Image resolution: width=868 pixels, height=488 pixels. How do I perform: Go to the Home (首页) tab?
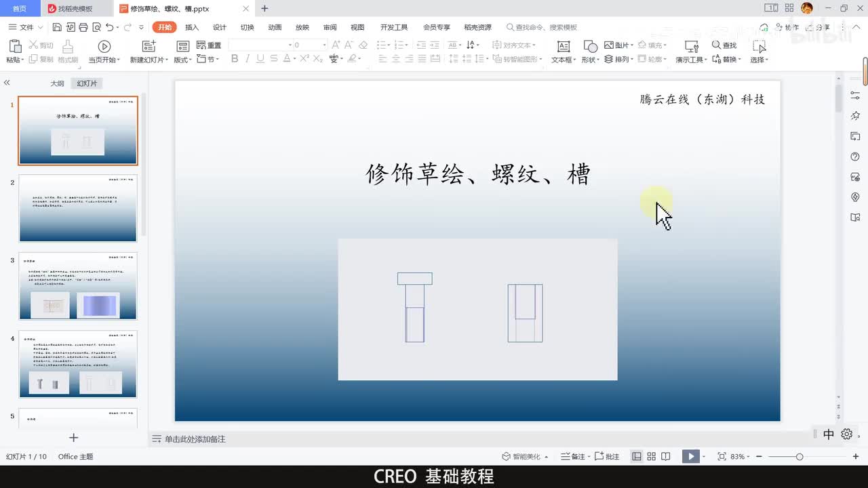point(20,8)
